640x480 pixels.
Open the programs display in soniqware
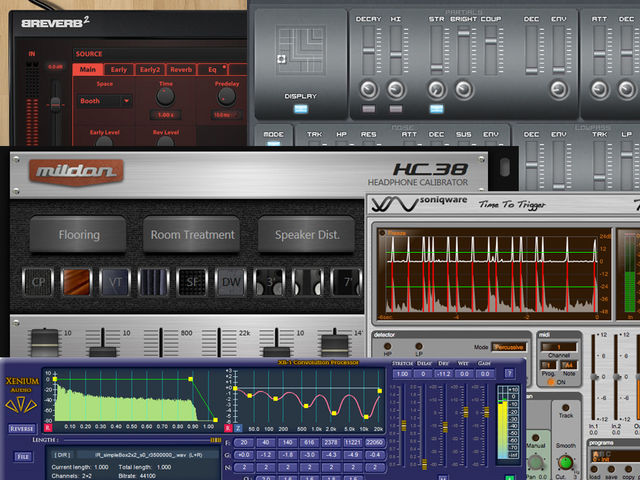coord(614,457)
